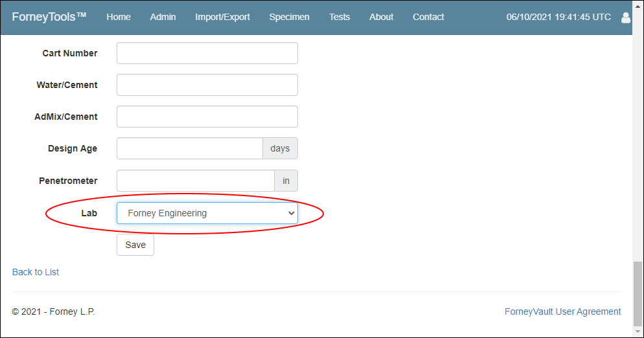Viewport: 644px width, 338px height.
Task: Open the user account icon
Action: [x=625, y=17]
